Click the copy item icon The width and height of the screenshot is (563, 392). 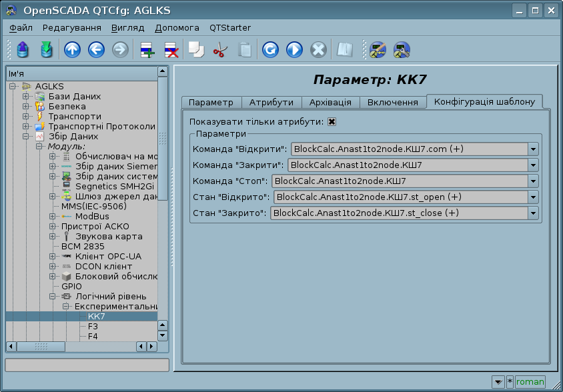click(196, 49)
